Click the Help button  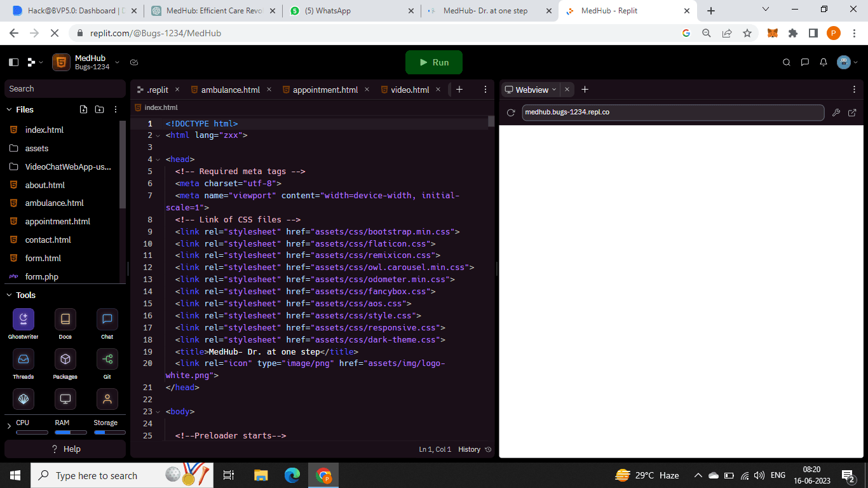click(65, 449)
